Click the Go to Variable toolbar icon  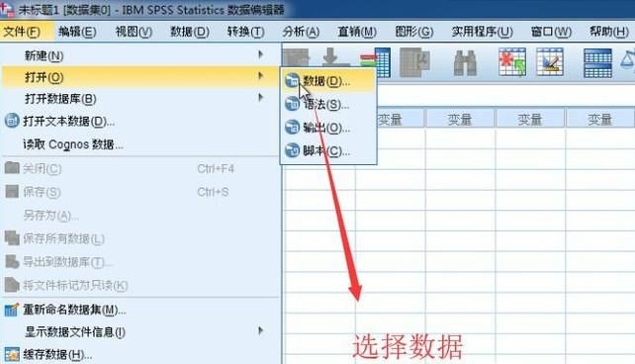(x=376, y=62)
